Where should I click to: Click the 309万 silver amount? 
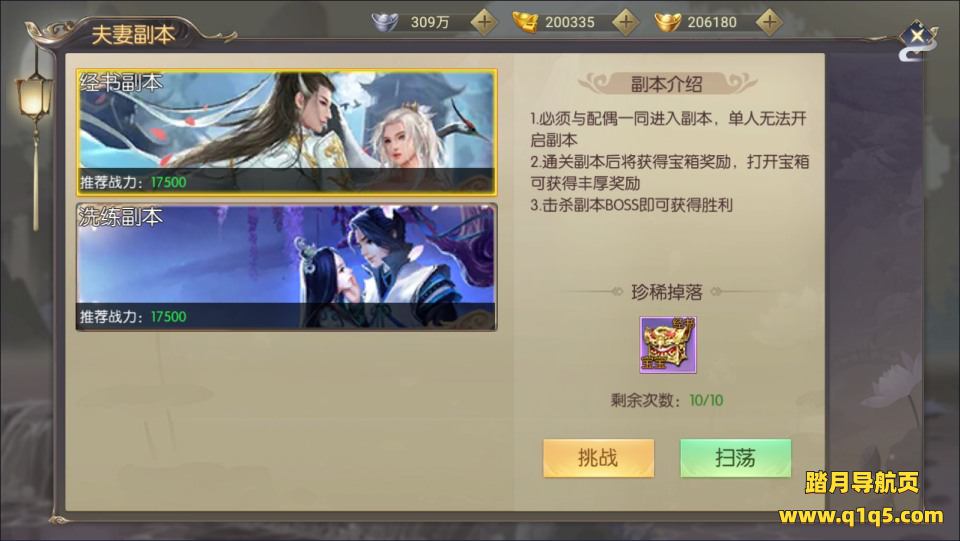pos(430,22)
